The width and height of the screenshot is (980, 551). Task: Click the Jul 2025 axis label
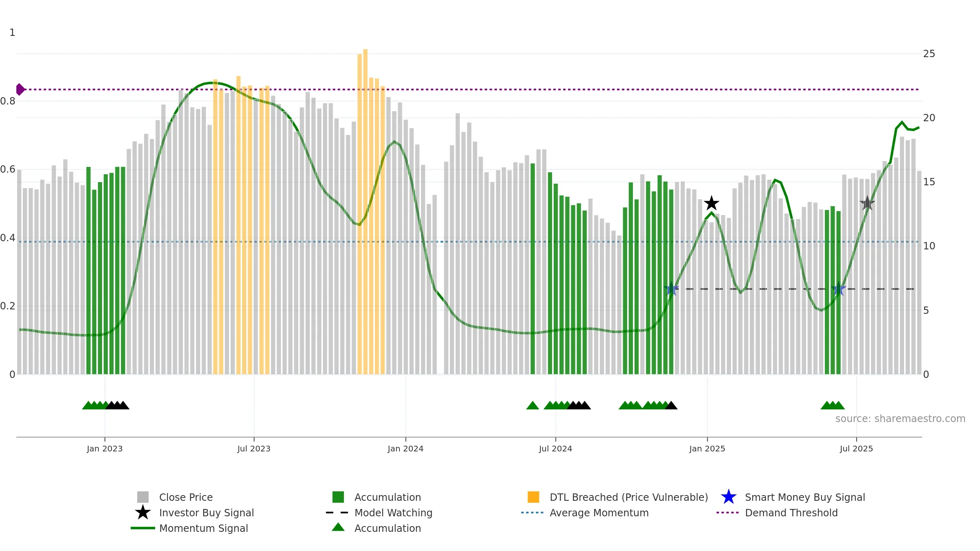coord(856,449)
